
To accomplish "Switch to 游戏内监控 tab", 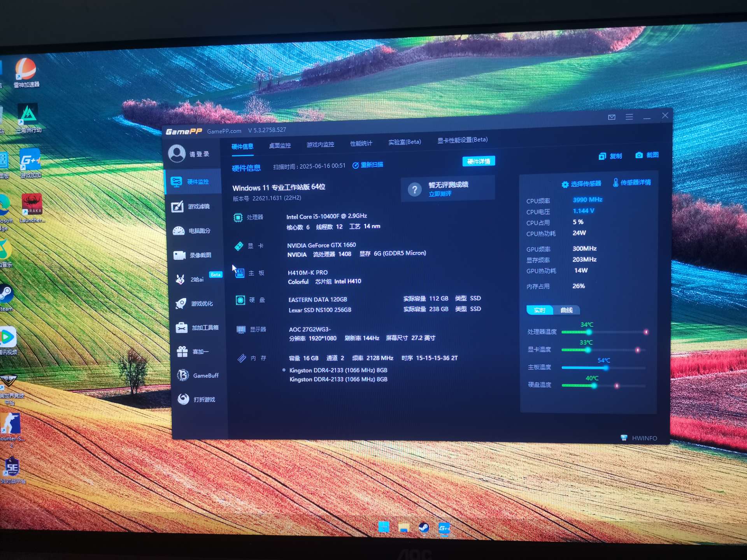I will coord(320,144).
